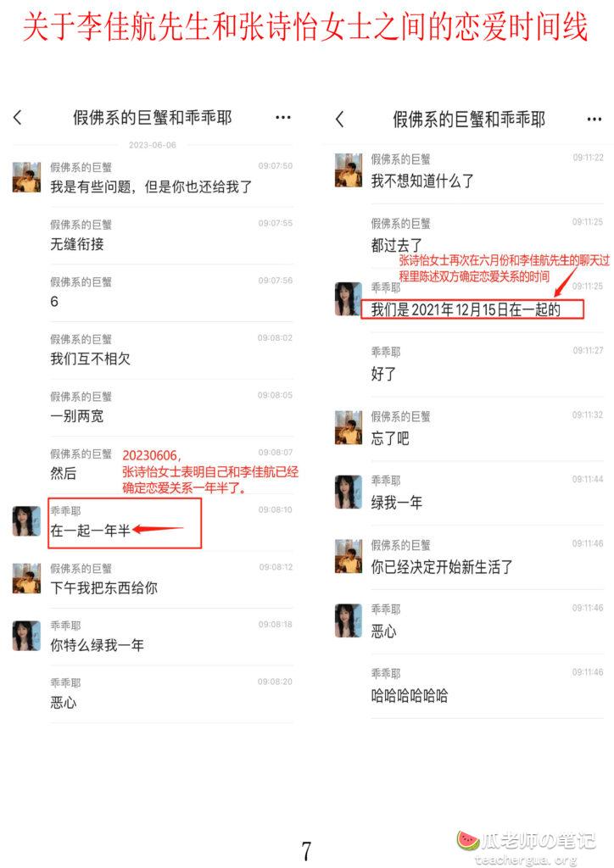Viewport: 614px width, 868px height.
Task: Open avatar beside 我是有些问题 message
Action: [x=26, y=177]
